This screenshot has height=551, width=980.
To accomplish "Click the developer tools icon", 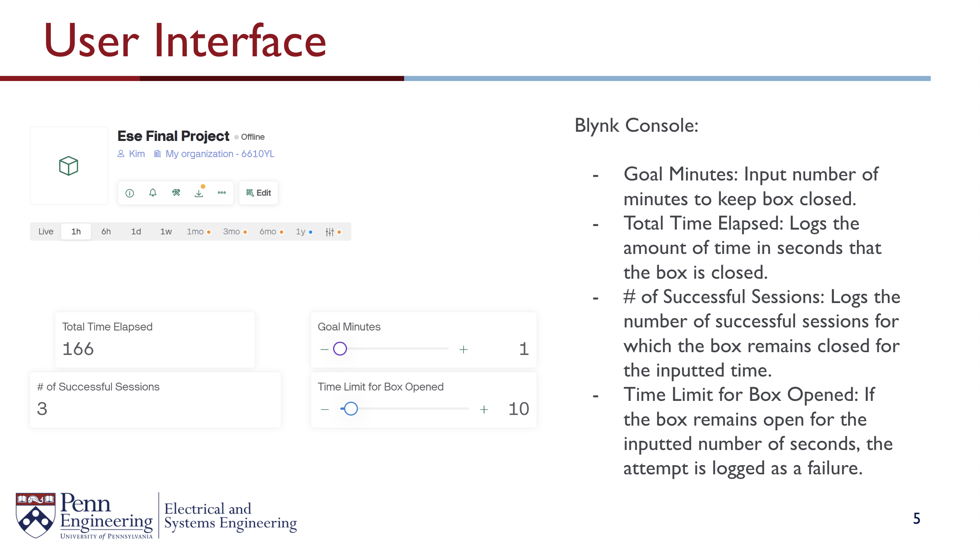I will (176, 193).
